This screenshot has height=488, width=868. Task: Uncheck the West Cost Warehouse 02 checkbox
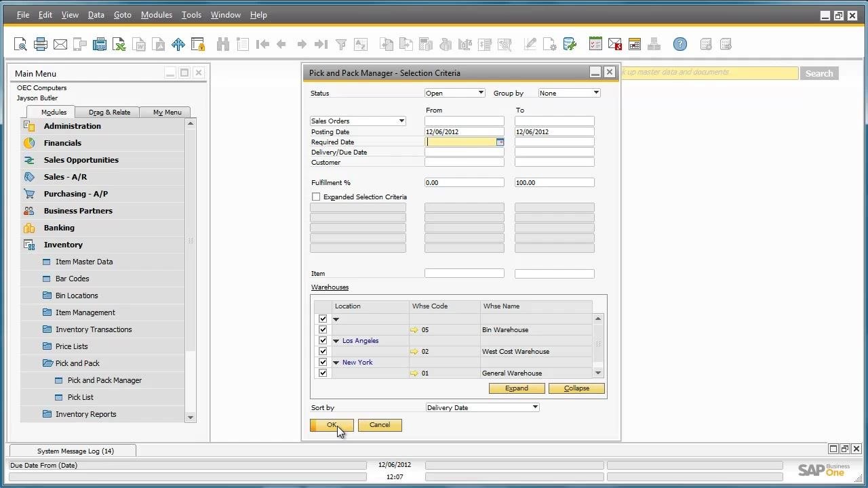pos(323,351)
